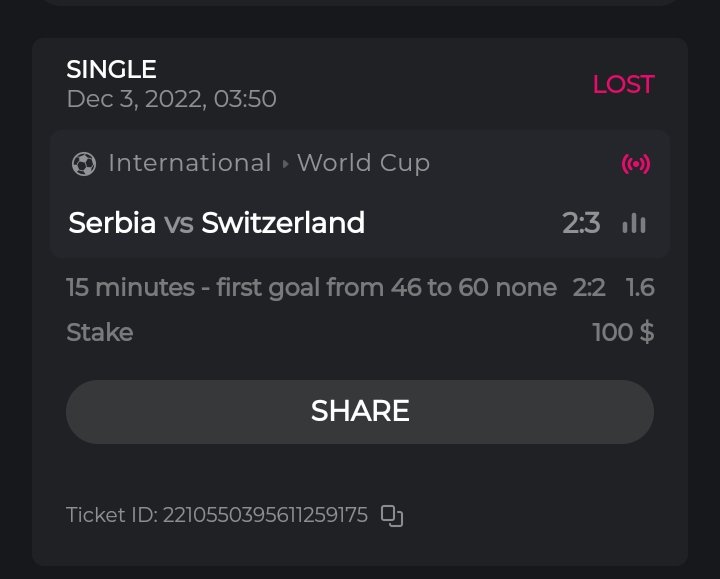The image size is (720, 579).
Task: Click the Stake label
Action: (99, 332)
